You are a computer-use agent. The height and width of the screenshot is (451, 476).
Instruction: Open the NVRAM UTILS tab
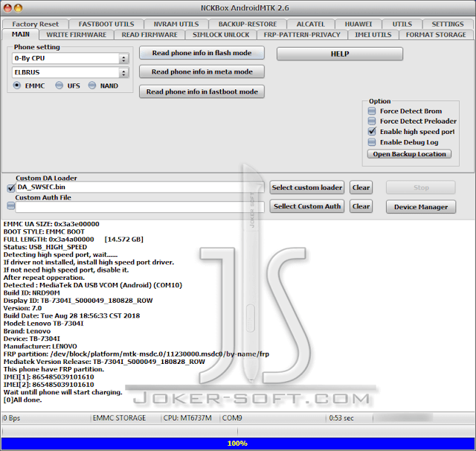click(x=176, y=24)
